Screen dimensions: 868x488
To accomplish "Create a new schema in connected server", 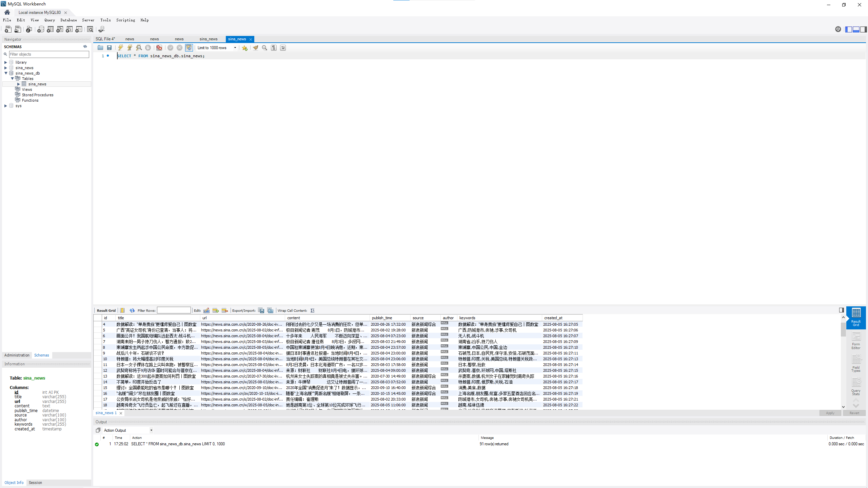I will (x=41, y=29).
